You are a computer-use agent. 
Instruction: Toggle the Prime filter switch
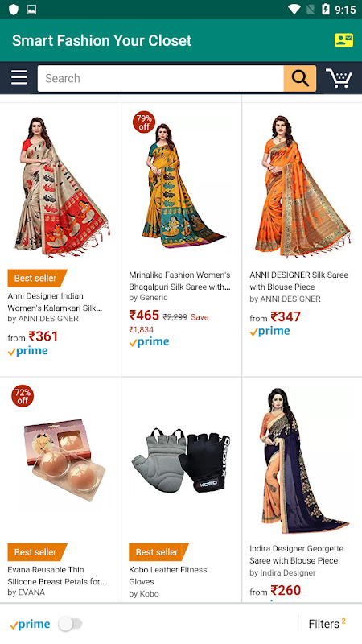point(70,624)
